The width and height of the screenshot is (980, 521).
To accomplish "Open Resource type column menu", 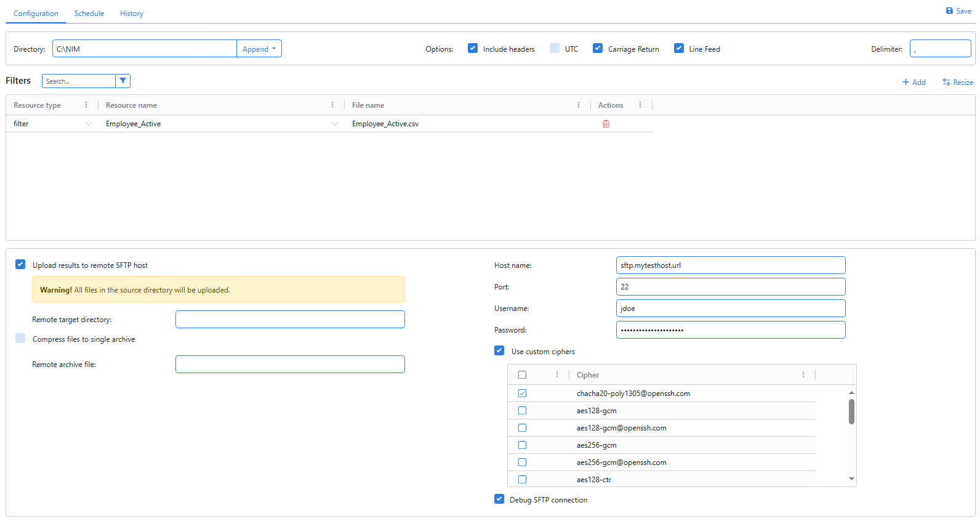I will coord(86,105).
